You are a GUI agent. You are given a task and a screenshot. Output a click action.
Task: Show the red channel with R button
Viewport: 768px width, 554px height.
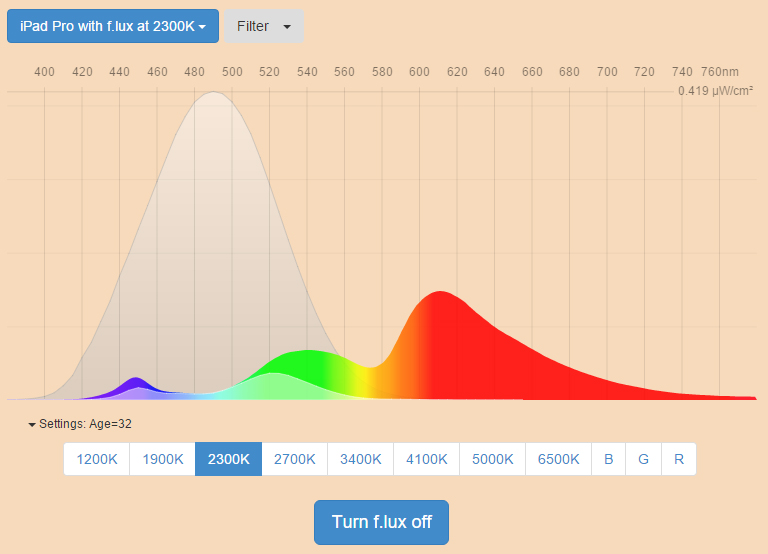(679, 459)
